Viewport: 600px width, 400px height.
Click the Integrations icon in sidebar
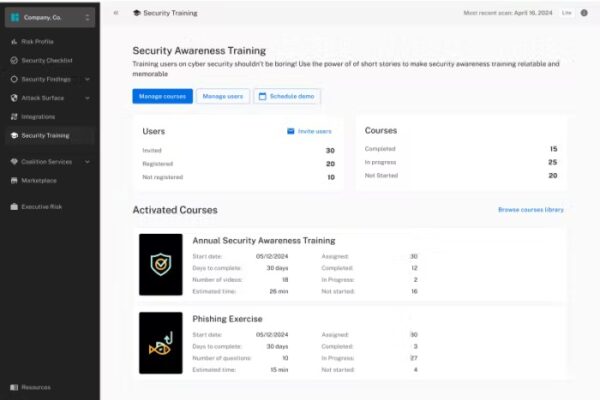tap(13, 116)
